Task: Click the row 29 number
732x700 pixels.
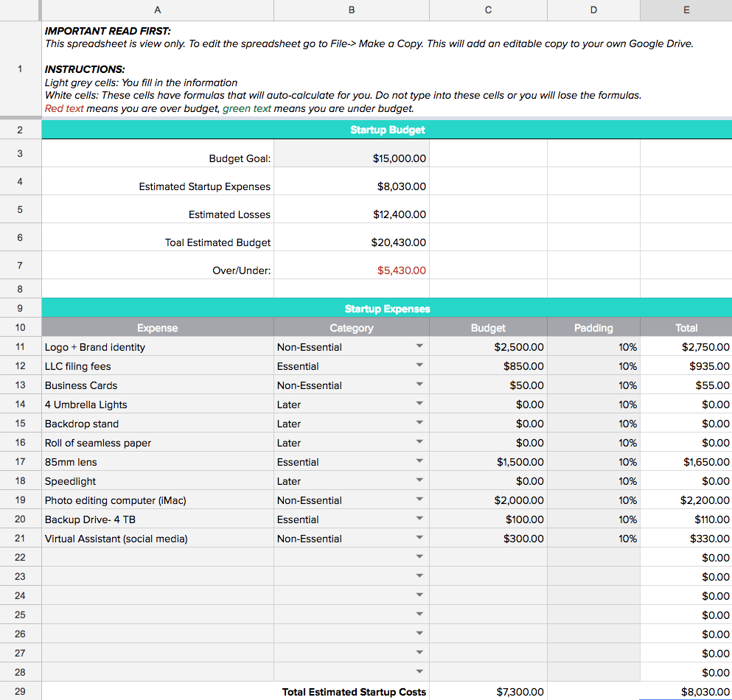Action: tap(20, 692)
